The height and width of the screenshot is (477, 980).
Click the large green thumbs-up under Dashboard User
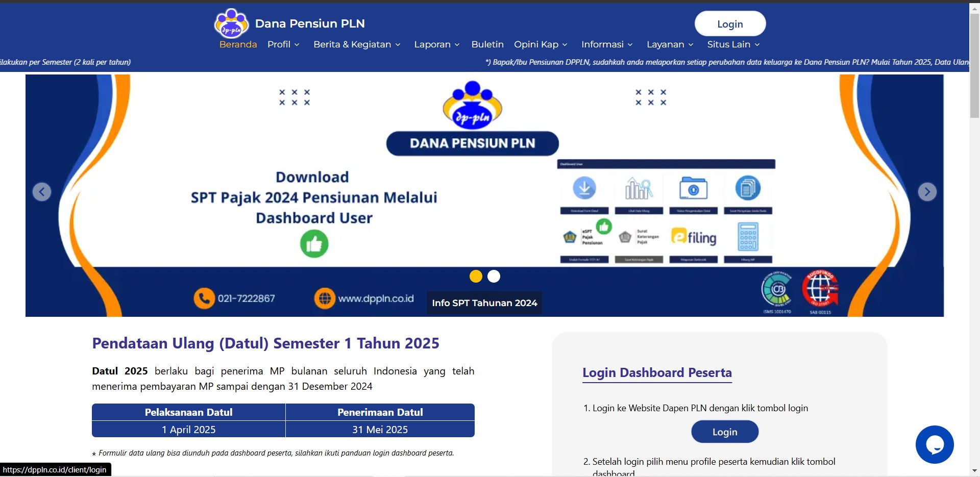pos(314,244)
